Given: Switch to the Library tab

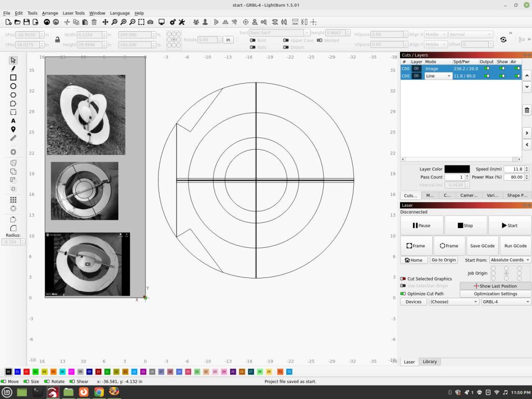Looking at the screenshot, I should (x=430, y=362).
